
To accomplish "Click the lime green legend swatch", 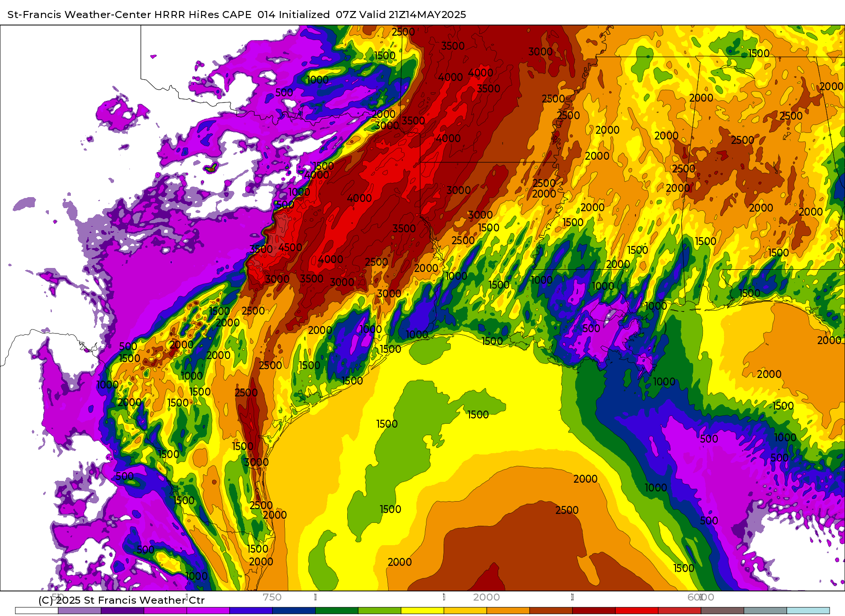I will click(379, 611).
